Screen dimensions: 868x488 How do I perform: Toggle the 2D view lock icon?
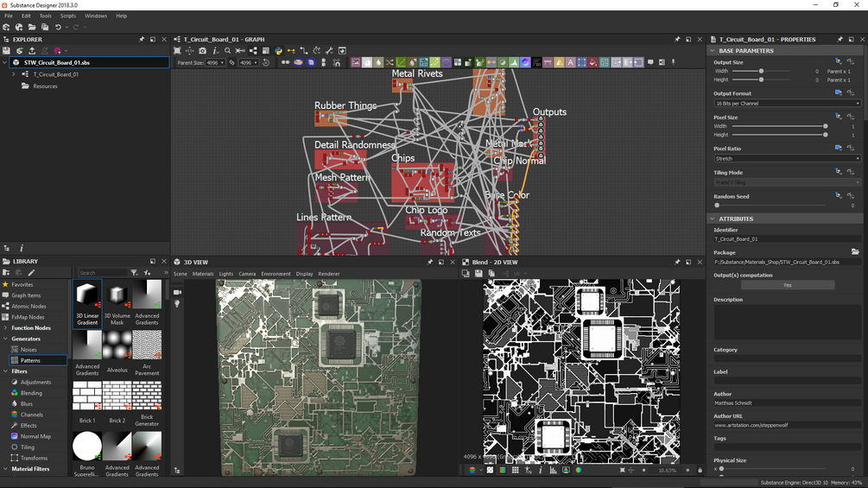tap(700, 471)
